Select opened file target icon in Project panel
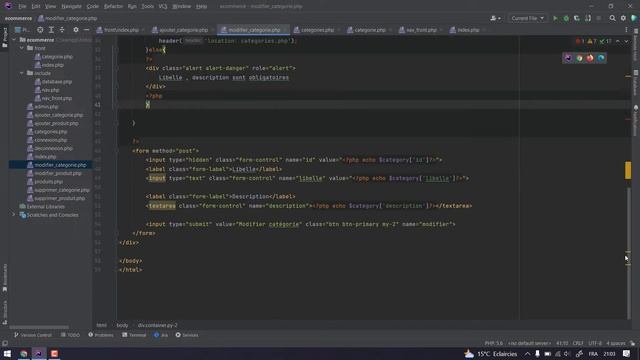 pos(40,30)
